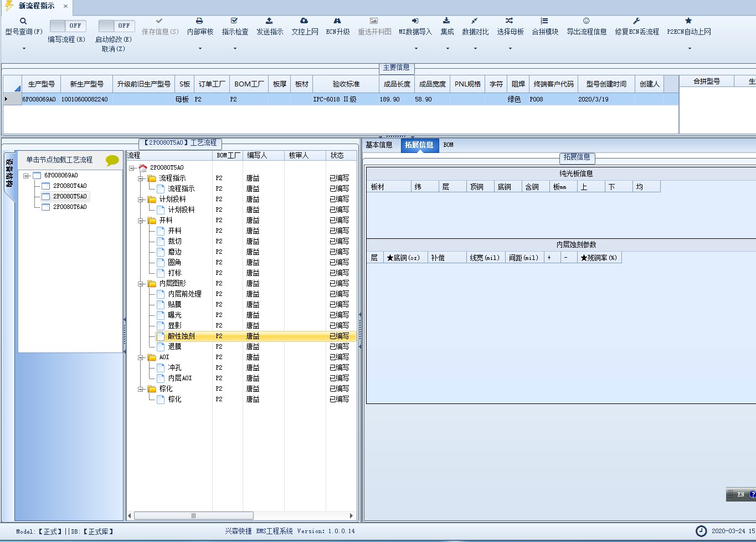Click the 选择母板 shuffle icon
This screenshot has width=756, height=542.
tap(510, 21)
